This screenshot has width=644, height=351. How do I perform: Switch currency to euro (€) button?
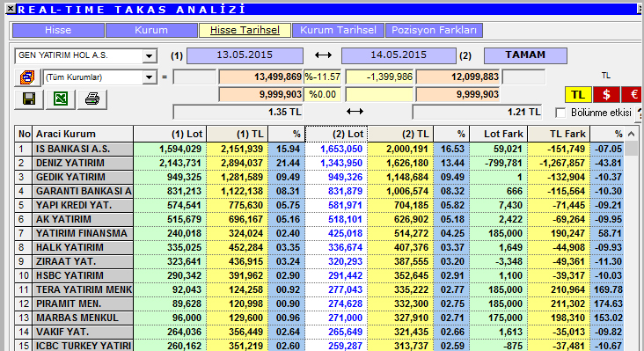(632, 95)
